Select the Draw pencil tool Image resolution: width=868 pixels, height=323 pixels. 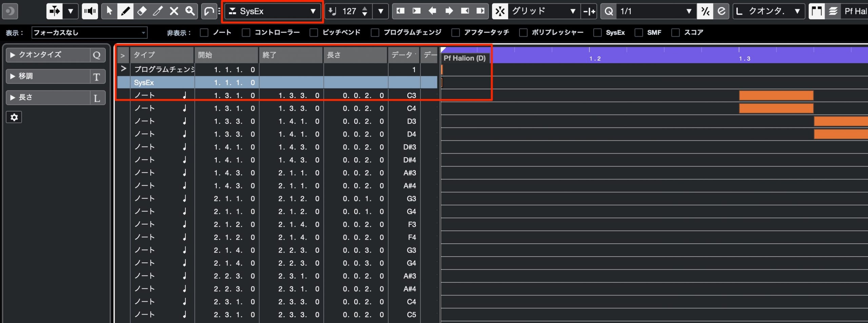coord(125,11)
